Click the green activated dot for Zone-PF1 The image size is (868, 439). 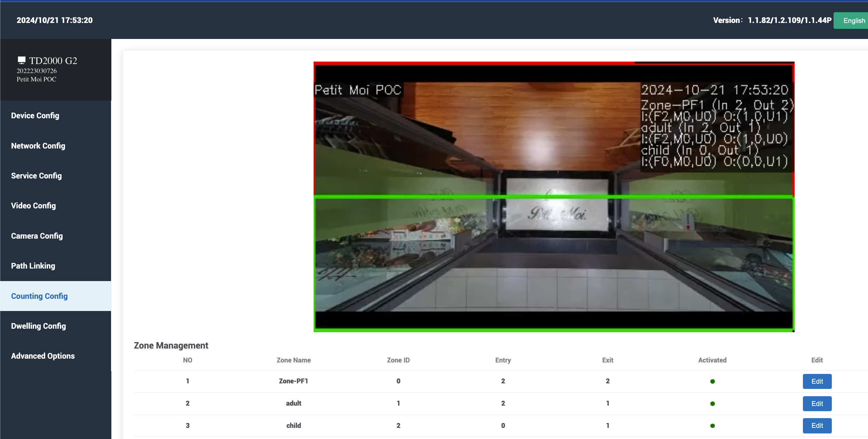pyautogui.click(x=712, y=381)
